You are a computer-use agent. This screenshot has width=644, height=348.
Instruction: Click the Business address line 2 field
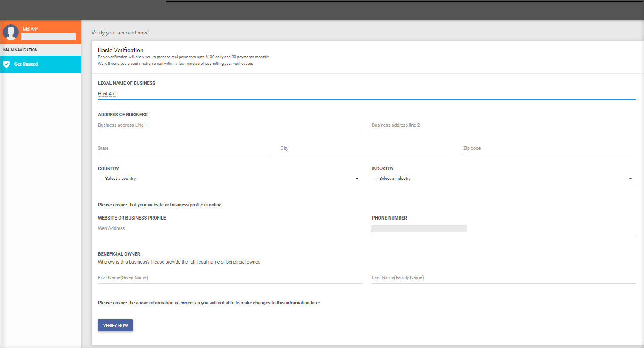[x=503, y=125]
